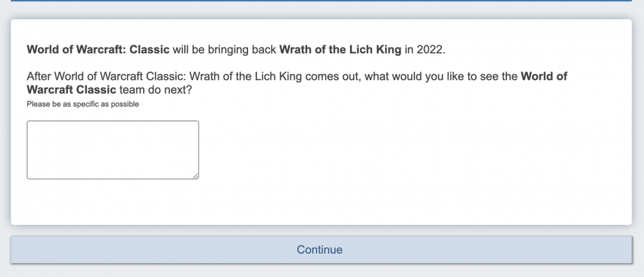The image size is (644, 277).
Task: Click the word "specific" in the small hint
Action: (x=86, y=104)
